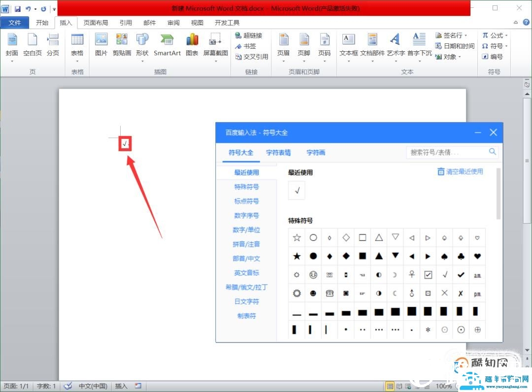Choose the 数字序号 category
532x392 pixels.
[247, 215]
